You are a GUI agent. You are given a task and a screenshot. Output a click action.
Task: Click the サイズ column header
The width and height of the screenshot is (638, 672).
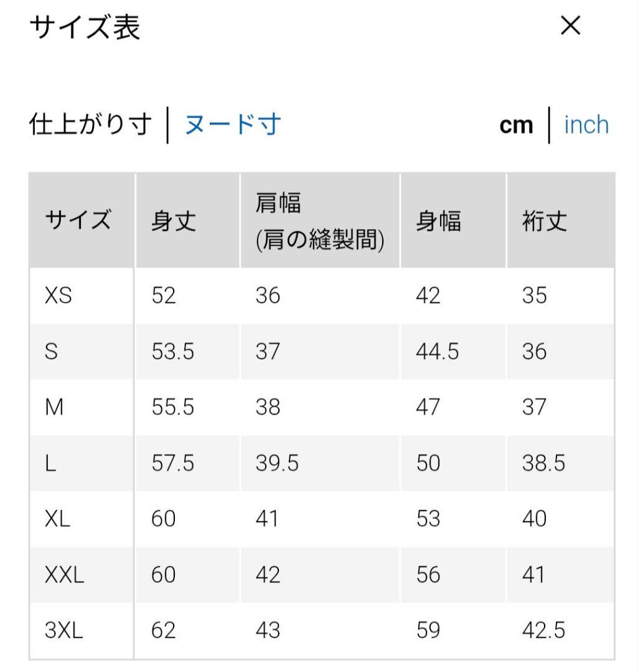[x=78, y=222]
